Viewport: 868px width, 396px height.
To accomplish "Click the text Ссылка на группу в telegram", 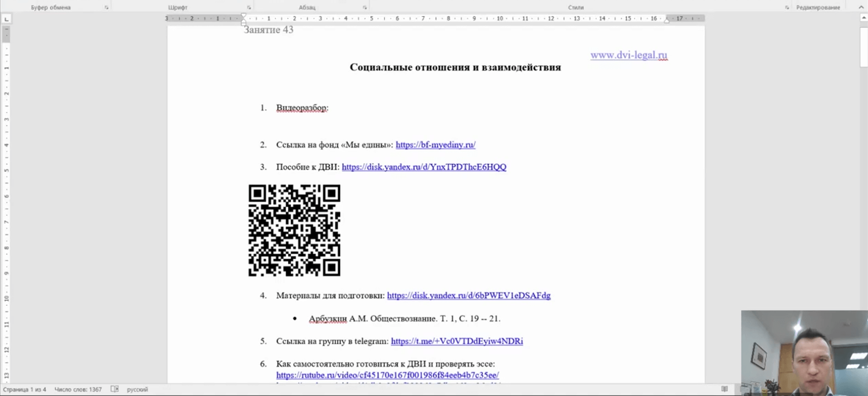I will (332, 341).
